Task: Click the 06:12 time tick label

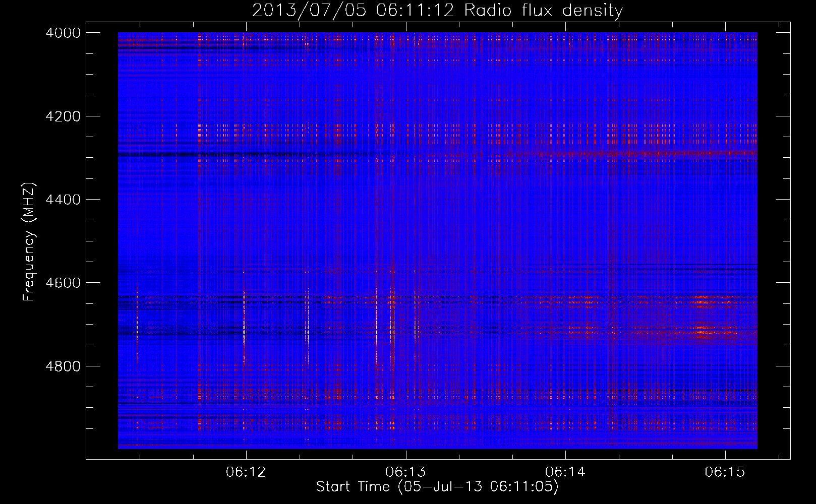Action: [x=246, y=472]
